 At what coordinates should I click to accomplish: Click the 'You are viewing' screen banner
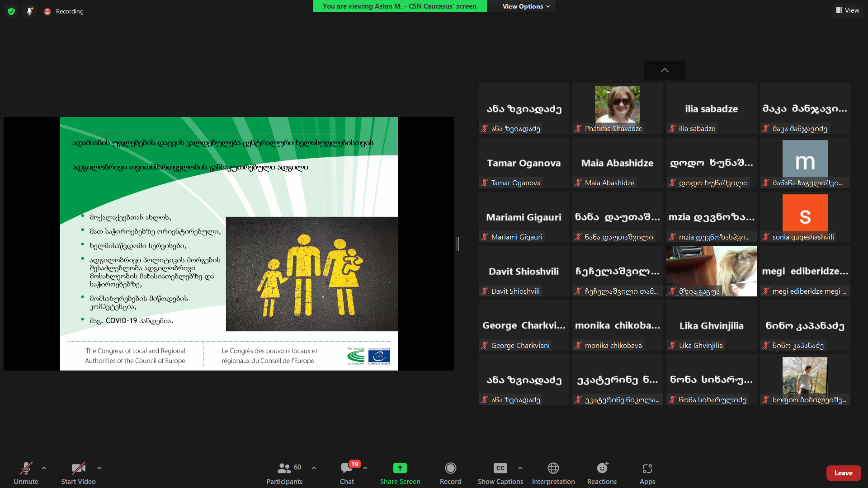click(x=400, y=6)
